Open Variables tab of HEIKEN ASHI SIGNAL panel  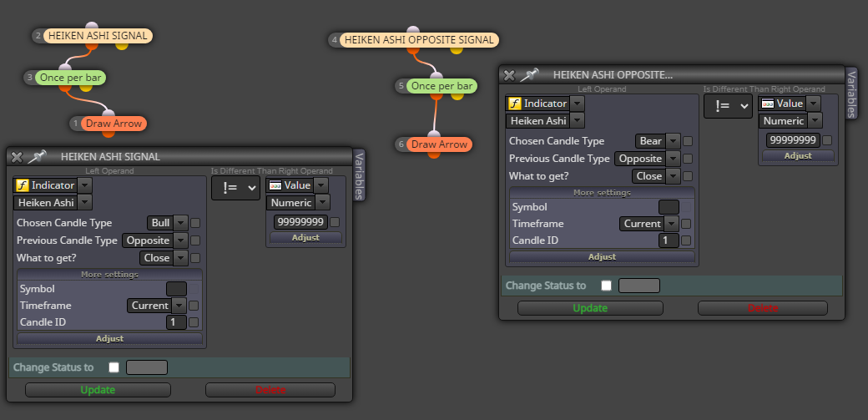pyautogui.click(x=359, y=175)
